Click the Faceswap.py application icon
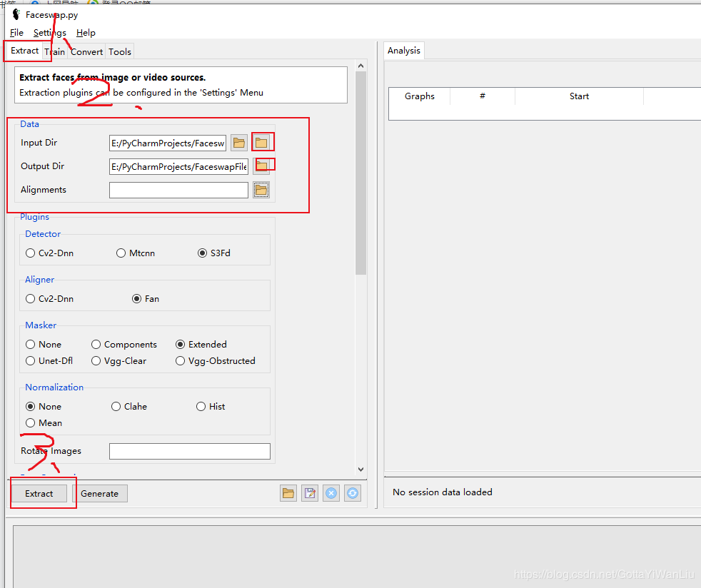Image resolution: width=701 pixels, height=588 pixels. point(16,14)
